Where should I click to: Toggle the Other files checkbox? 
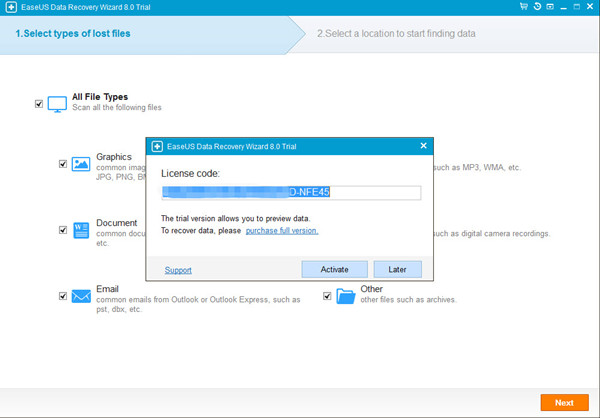[x=327, y=296]
